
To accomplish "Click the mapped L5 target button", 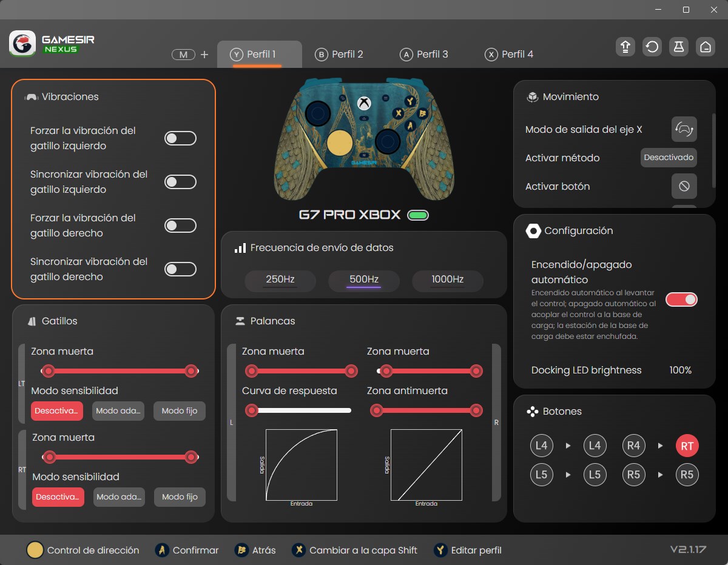I will pos(595,475).
